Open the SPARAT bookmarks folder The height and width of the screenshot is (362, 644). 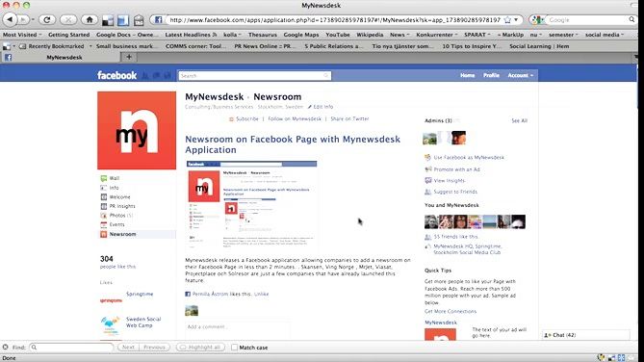pyautogui.click(x=477, y=35)
